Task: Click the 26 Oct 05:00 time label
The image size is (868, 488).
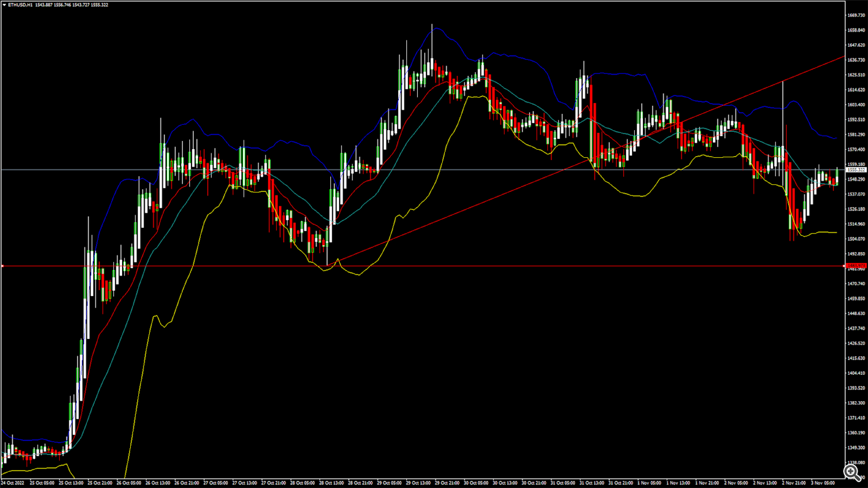Action: (x=128, y=483)
